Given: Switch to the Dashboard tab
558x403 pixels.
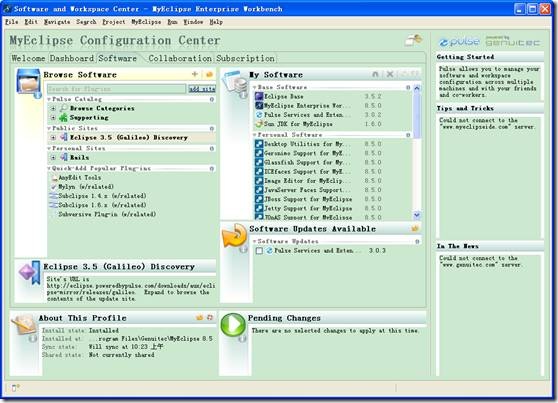Looking at the screenshot, I should point(72,58).
